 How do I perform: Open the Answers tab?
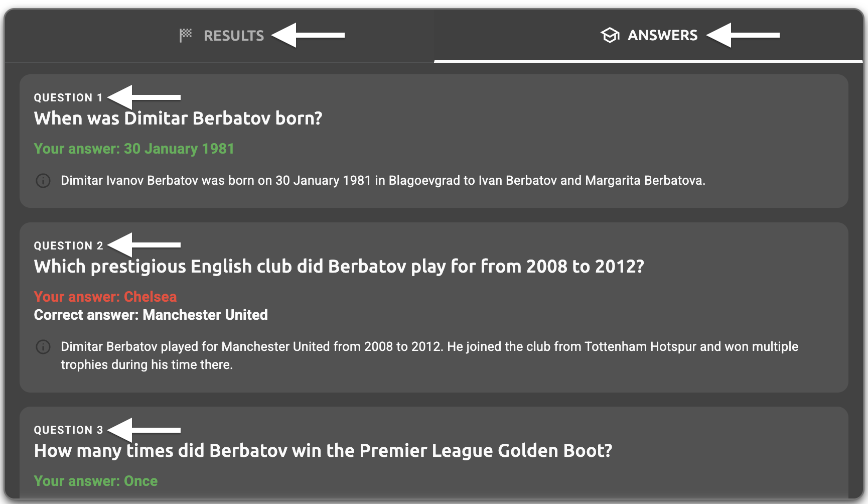click(x=662, y=36)
